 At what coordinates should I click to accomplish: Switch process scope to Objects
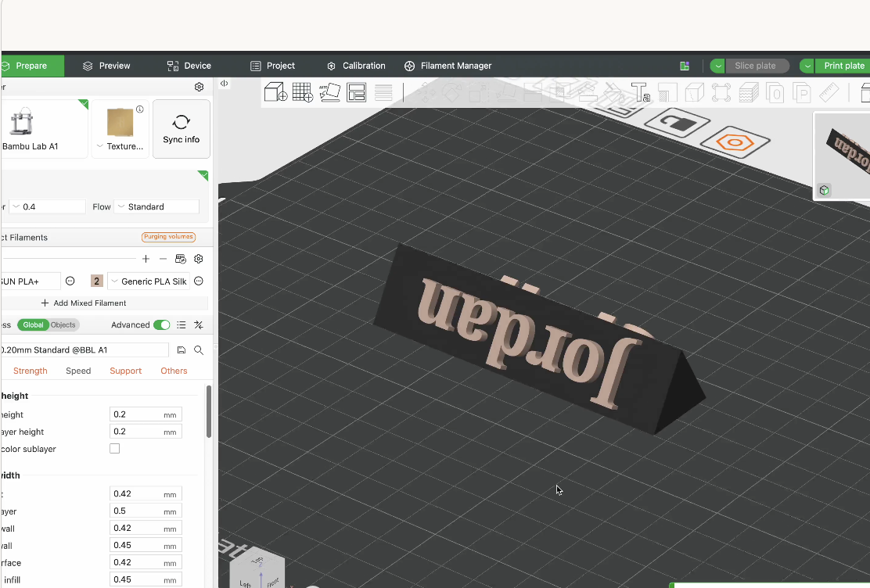[x=63, y=325]
